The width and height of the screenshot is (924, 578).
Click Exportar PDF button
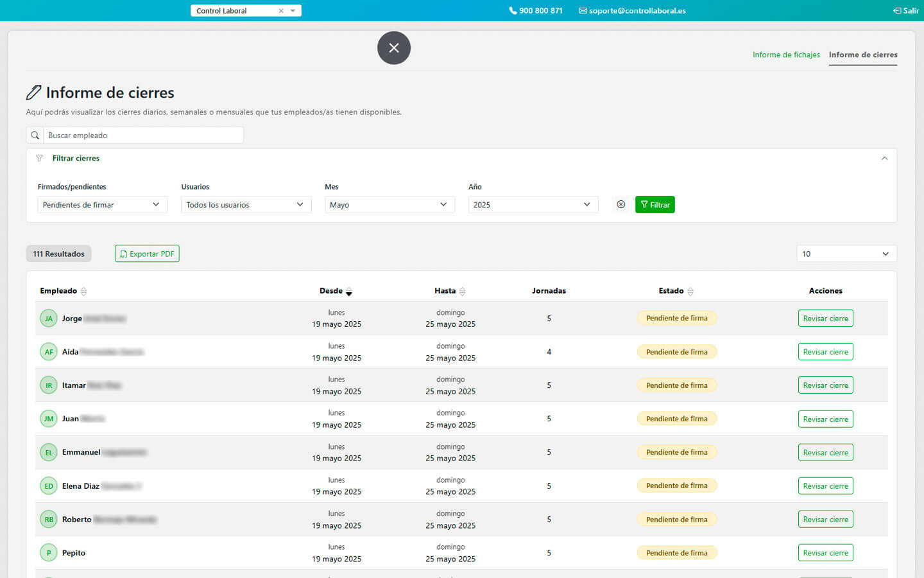[147, 254]
